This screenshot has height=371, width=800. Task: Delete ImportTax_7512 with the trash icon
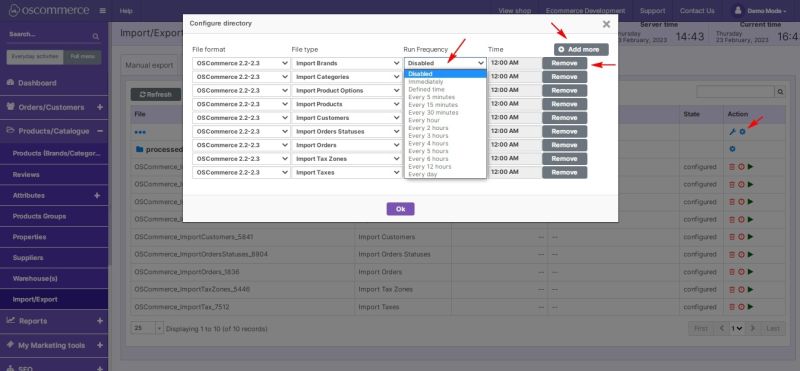(732, 307)
